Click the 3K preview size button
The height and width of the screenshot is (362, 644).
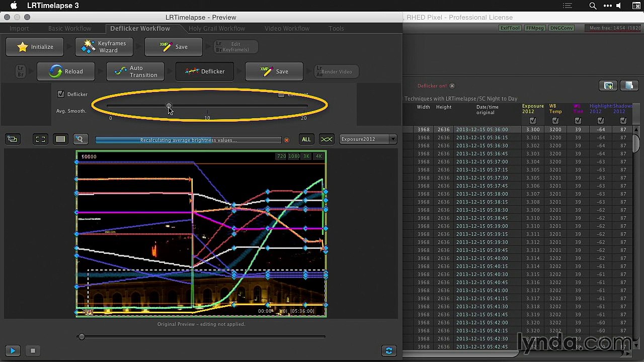(306, 156)
